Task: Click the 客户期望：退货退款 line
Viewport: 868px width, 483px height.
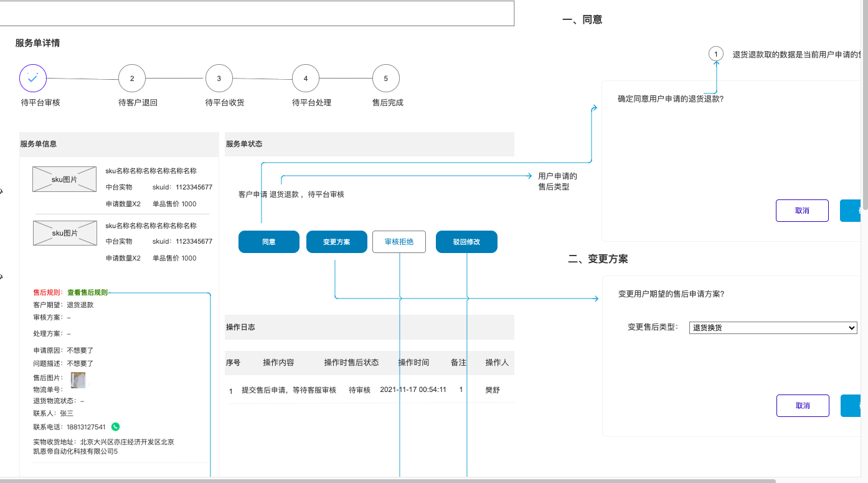Action: (63, 305)
